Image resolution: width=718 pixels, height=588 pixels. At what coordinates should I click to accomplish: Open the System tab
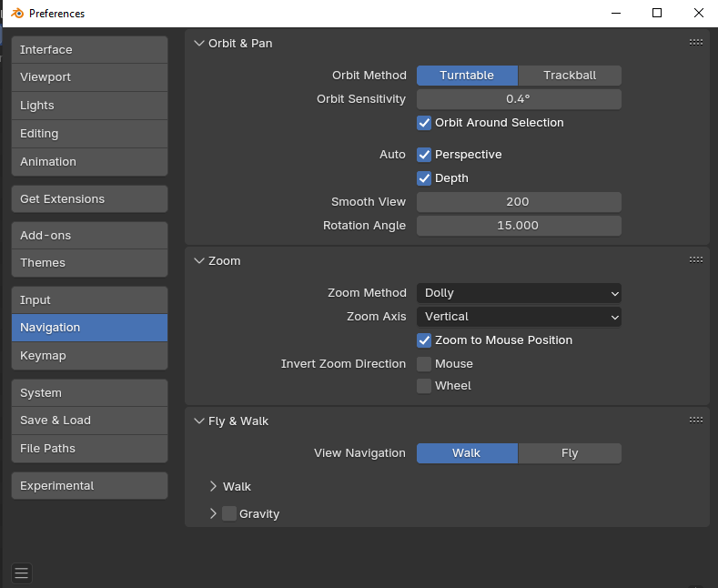coord(90,393)
